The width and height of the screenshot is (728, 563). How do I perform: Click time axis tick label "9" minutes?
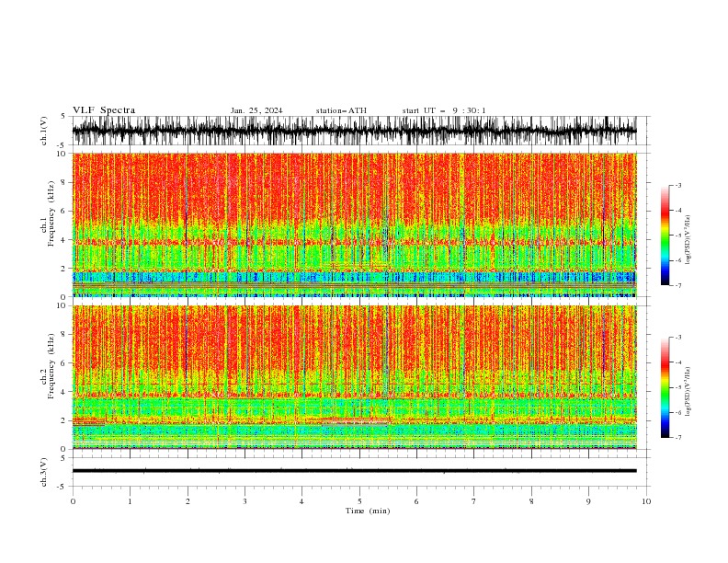(x=588, y=501)
